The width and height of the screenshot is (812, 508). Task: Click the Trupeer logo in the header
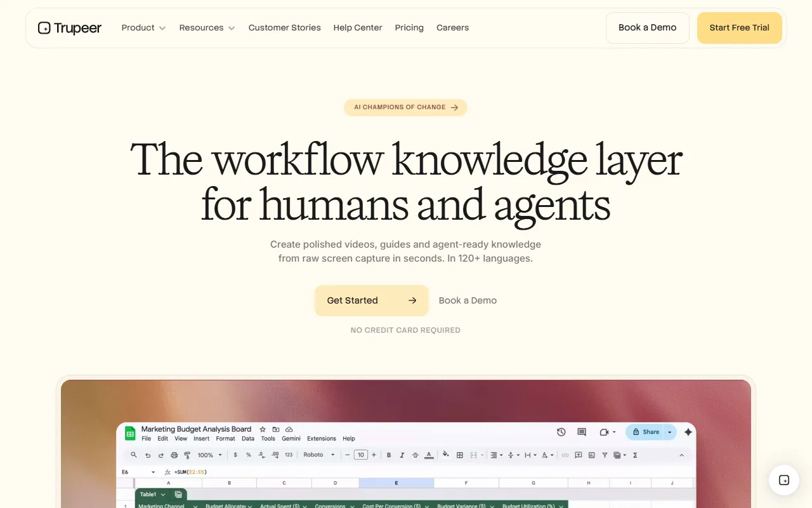click(x=70, y=28)
